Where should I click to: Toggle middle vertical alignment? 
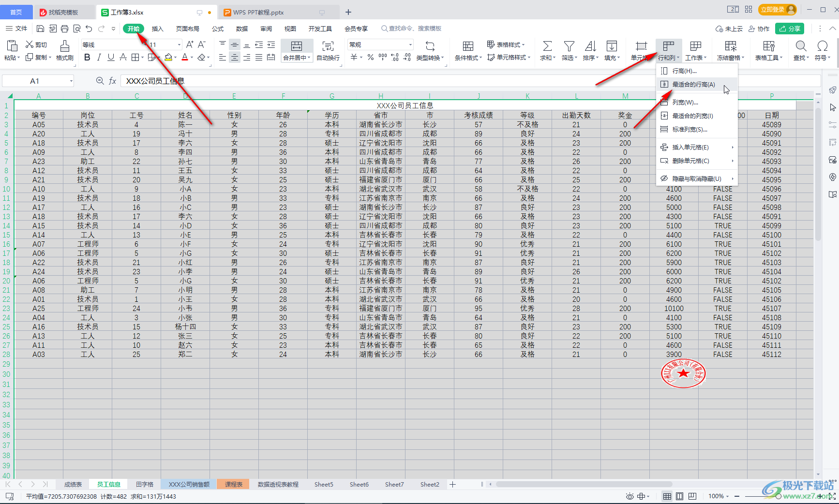(235, 44)
